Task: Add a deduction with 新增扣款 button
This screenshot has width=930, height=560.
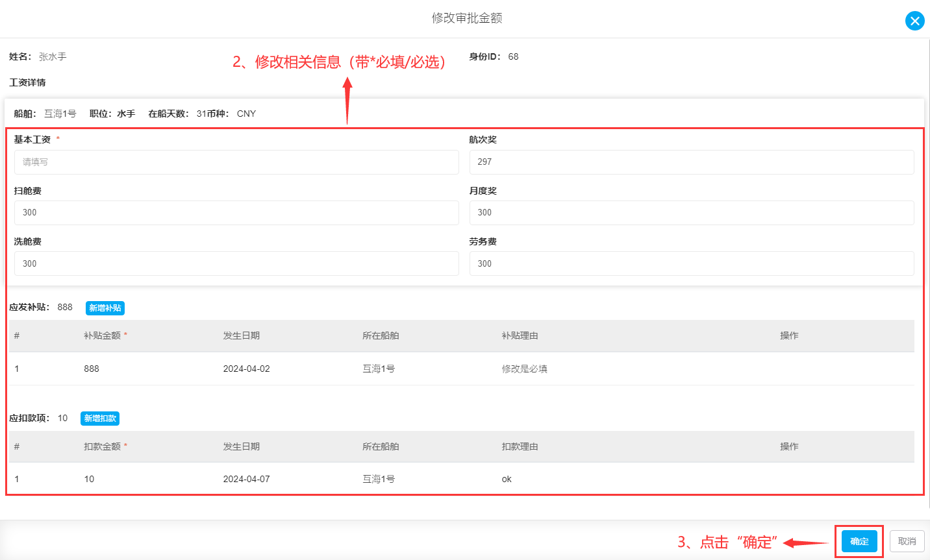Action: [x=100, y=419]
